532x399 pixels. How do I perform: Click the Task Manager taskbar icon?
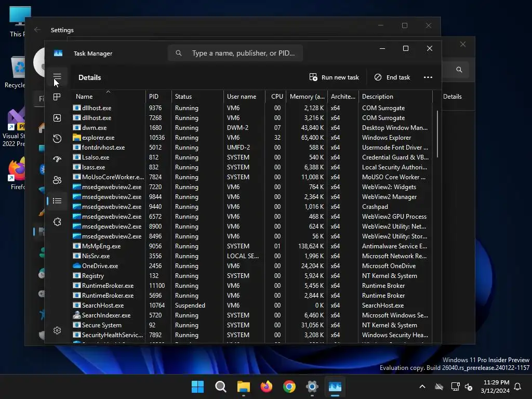coord(335,387)
